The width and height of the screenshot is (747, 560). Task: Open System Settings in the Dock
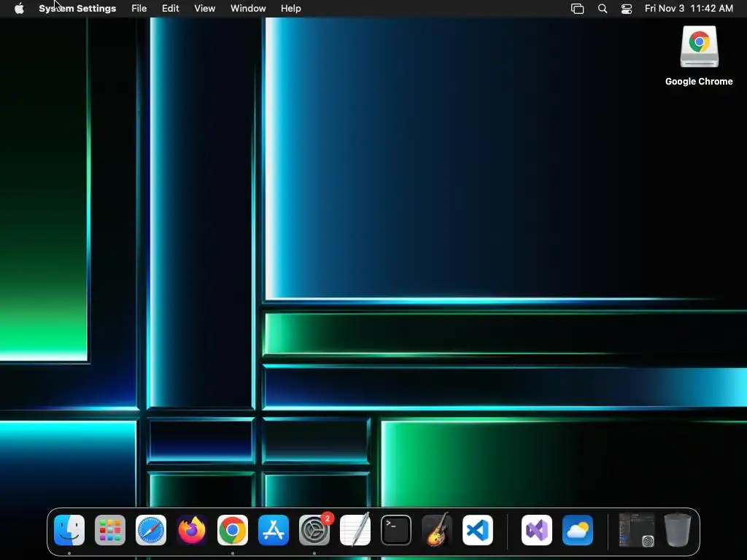pos(314,530)
